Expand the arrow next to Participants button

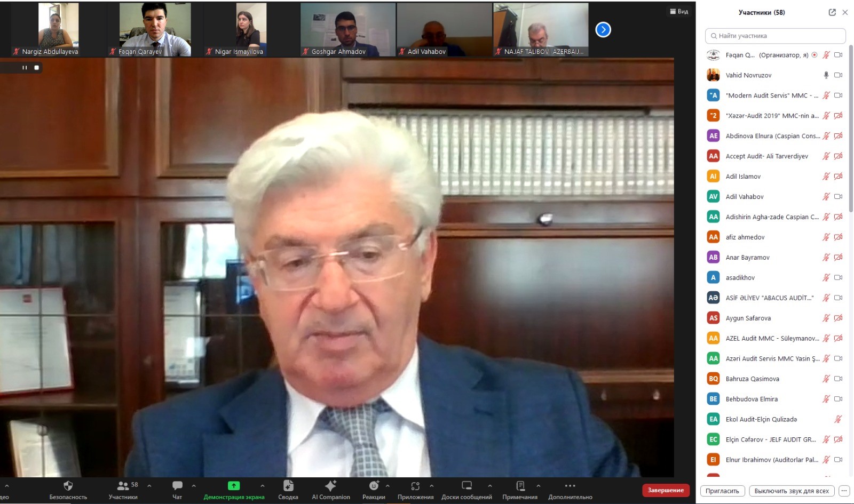149,486
